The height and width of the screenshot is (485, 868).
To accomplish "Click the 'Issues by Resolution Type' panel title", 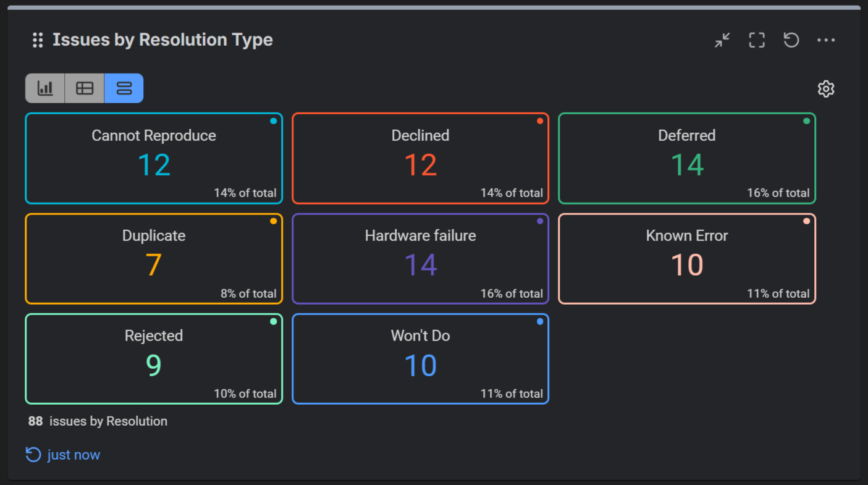I will tap(162, 40).
